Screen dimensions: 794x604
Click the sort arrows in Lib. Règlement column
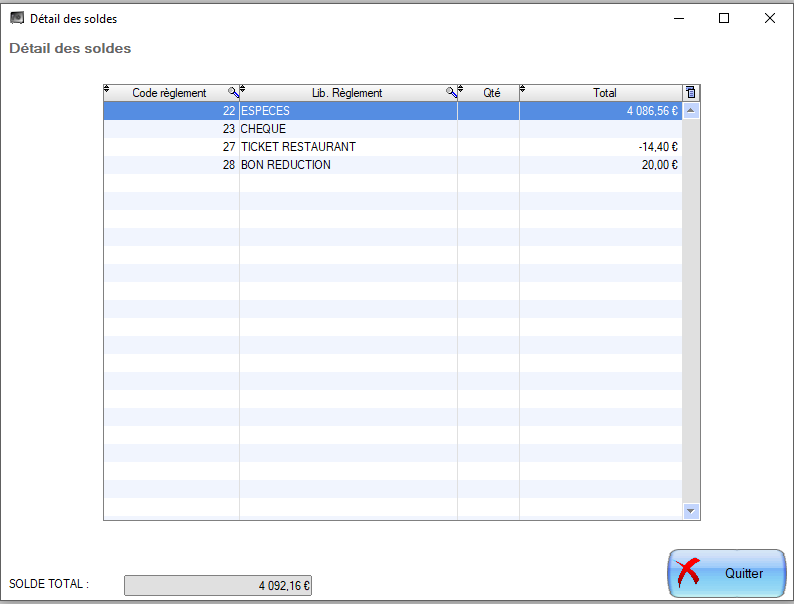click(243, 89)
